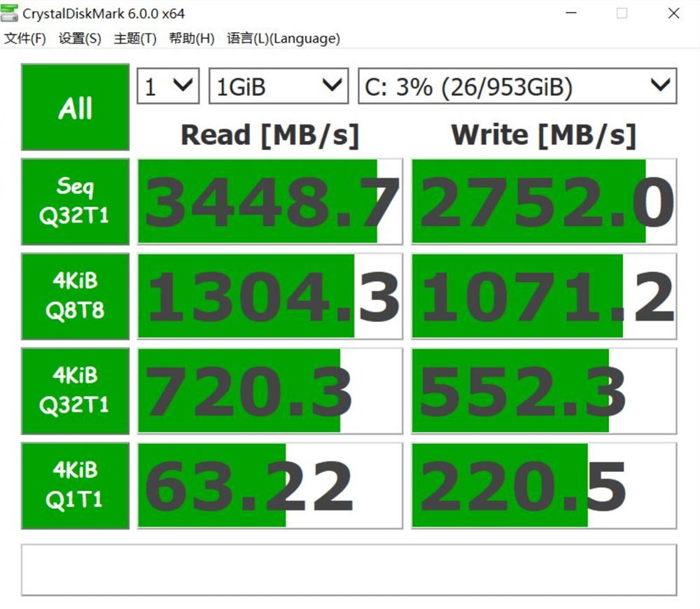Open the drive selector showing C: 3%

click(x=517, y=86)
